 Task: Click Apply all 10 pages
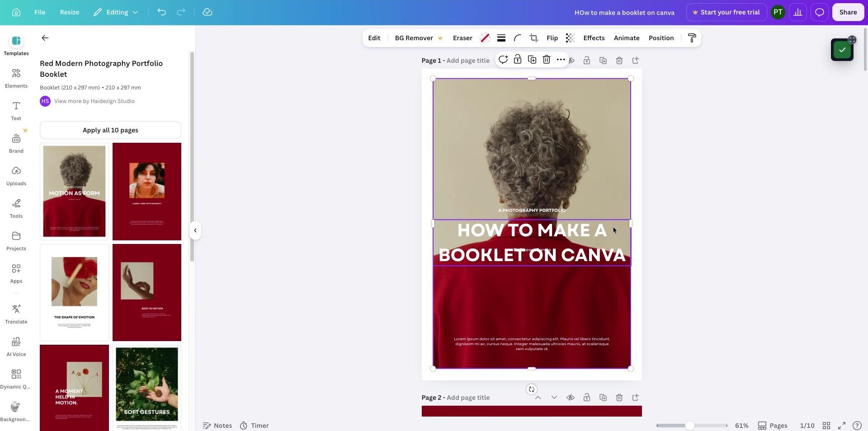[x=110, y=130]
